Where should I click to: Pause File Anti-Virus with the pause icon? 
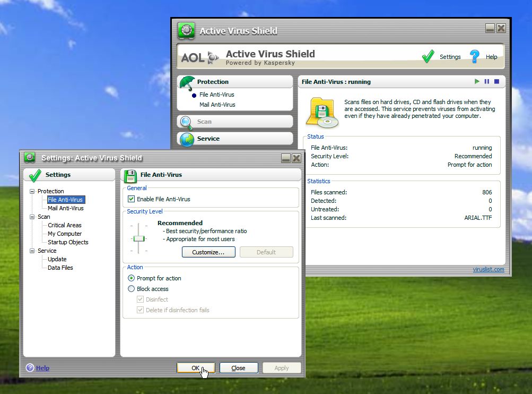[x=487, y=82]
